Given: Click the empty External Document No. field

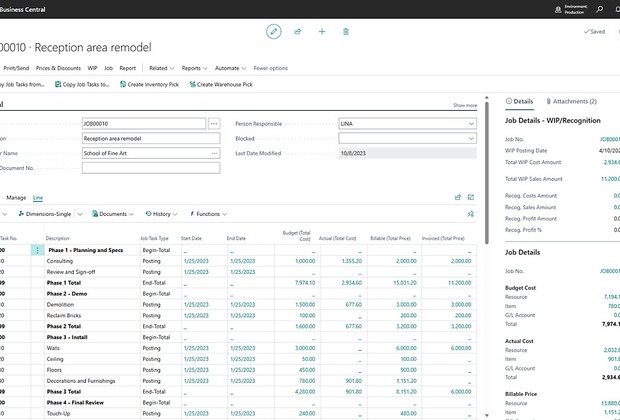Looking at the screenshot, I should tap(151, 168).
